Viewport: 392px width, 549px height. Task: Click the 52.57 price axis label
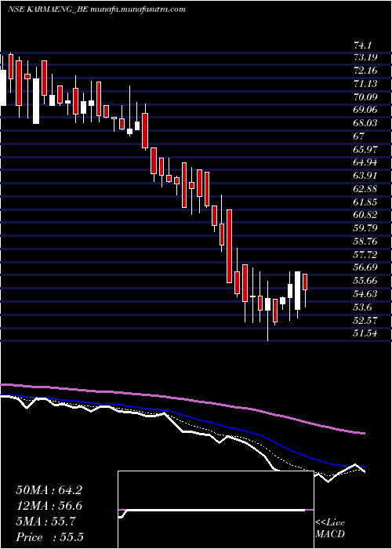(365, 320)
